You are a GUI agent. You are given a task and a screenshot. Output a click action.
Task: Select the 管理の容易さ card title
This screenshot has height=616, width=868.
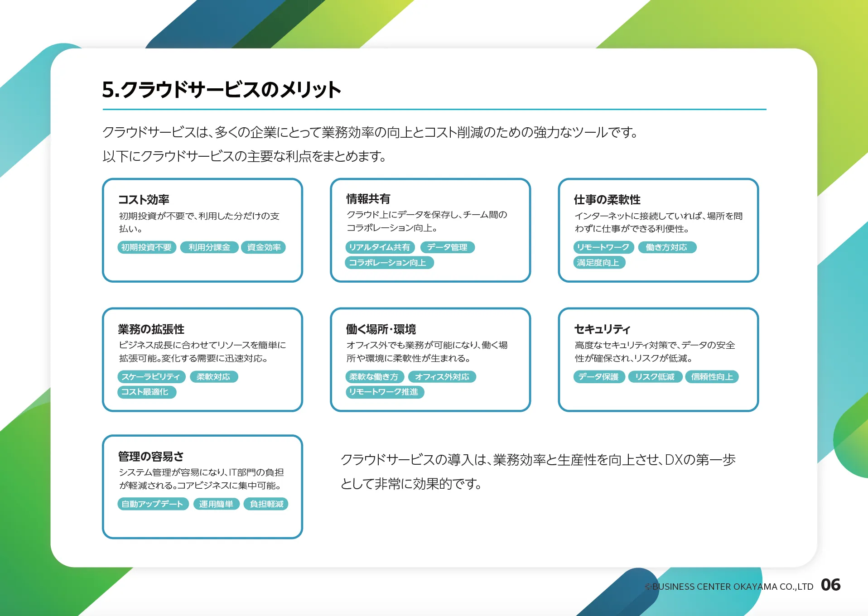[x=151, y=457]
